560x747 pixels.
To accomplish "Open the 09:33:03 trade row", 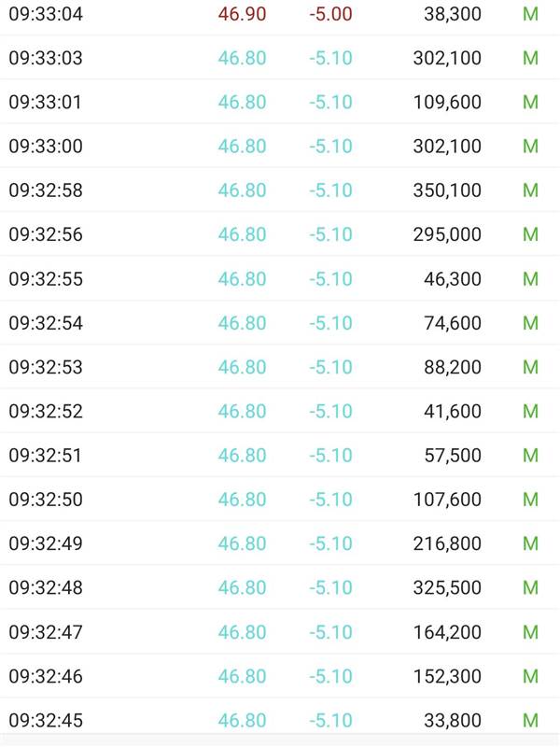I will [x=280, y=58].
